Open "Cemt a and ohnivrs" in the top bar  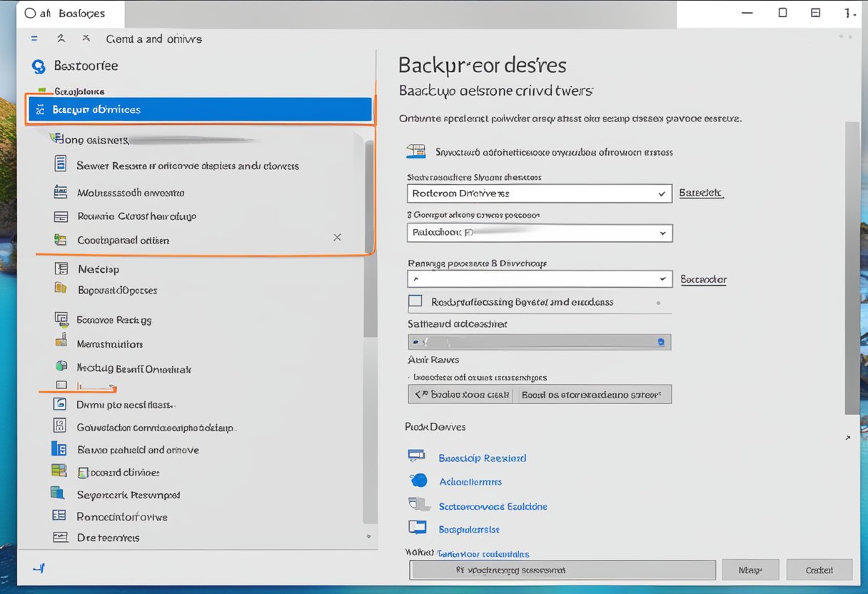[x=153, y=39]
